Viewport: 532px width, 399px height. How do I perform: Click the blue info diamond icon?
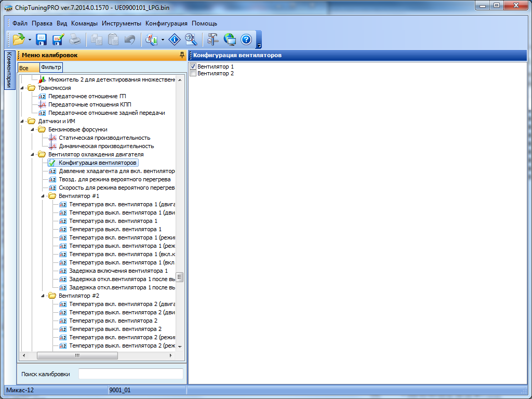[175, 39]
